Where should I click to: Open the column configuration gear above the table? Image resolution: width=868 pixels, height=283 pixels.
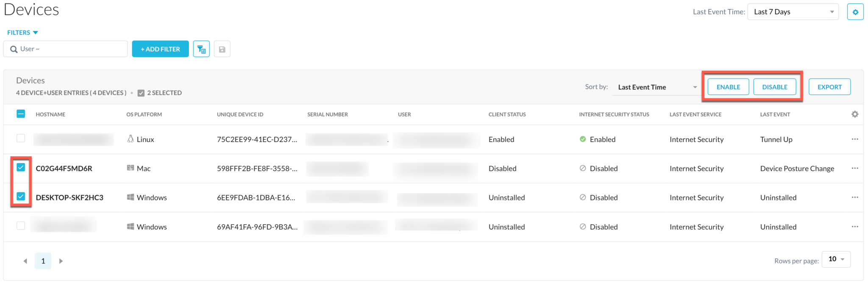click(855, 114)
